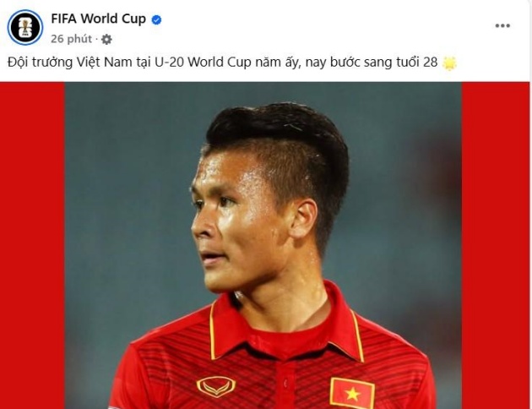This screenshot has width=532, height=409.
Task: Open the FIFA World Cup profile avatar
Action: click(x=25, y=28)
